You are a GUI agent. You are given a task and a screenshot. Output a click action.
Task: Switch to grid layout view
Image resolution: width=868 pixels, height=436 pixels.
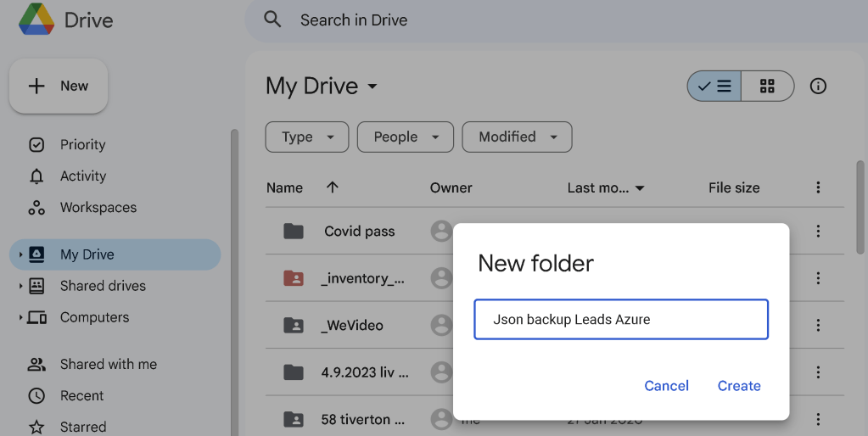[767, 87]
